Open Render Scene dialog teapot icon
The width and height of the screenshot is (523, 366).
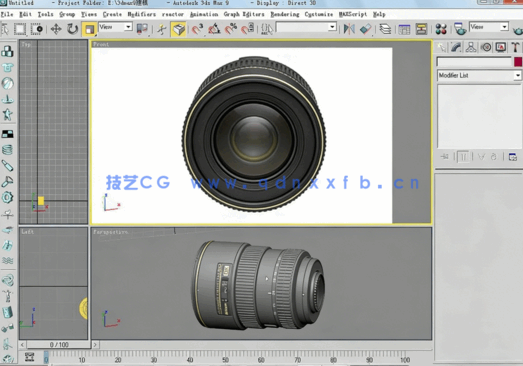pyautogui.click(x=460, y=29)
